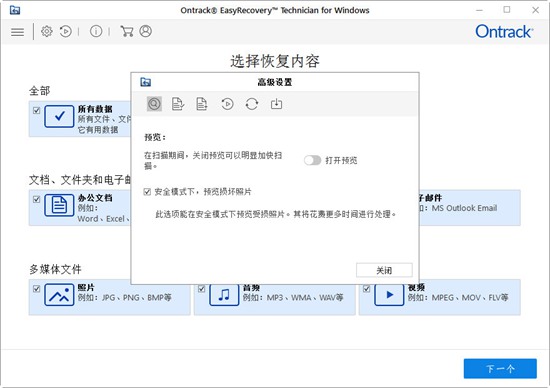
Task: Select the edit file list tab icon in the dialog
Action: point(178,104)
